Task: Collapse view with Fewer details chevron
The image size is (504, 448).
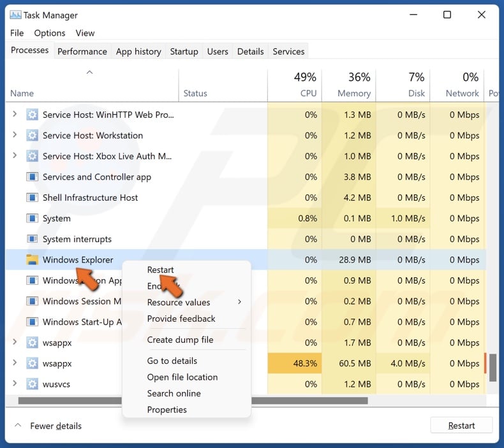Action: (18, 425)
